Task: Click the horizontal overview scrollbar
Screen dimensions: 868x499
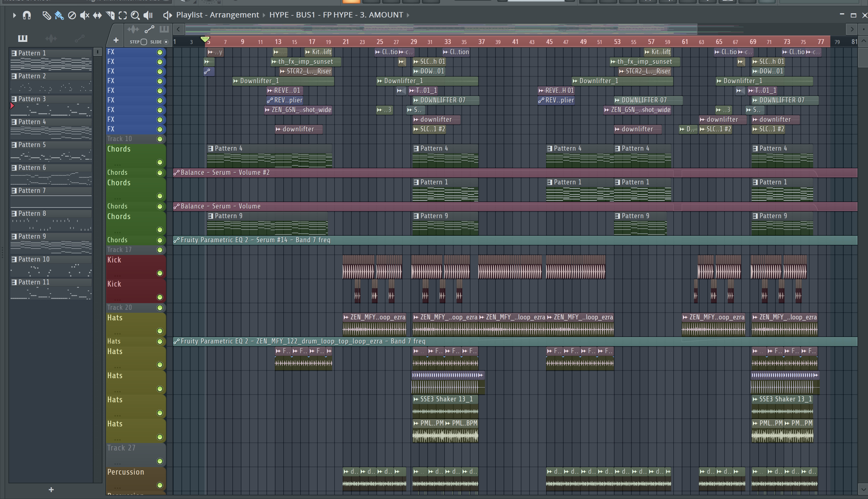Action: 441,30
